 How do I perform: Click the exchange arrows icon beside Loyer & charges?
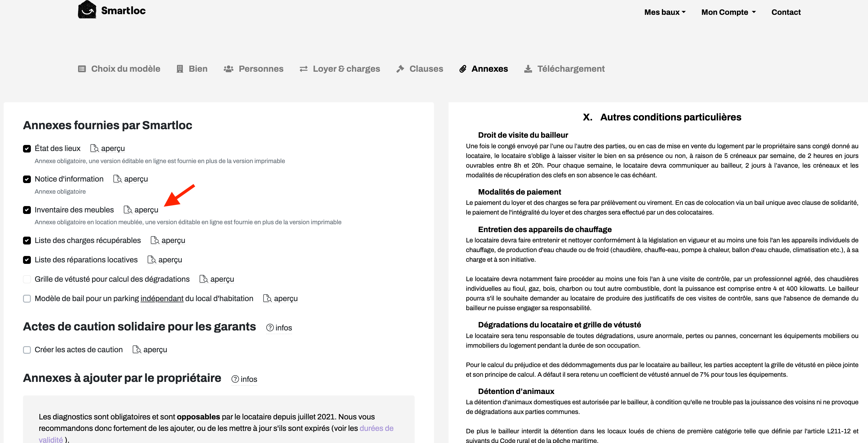click(304, 69)
